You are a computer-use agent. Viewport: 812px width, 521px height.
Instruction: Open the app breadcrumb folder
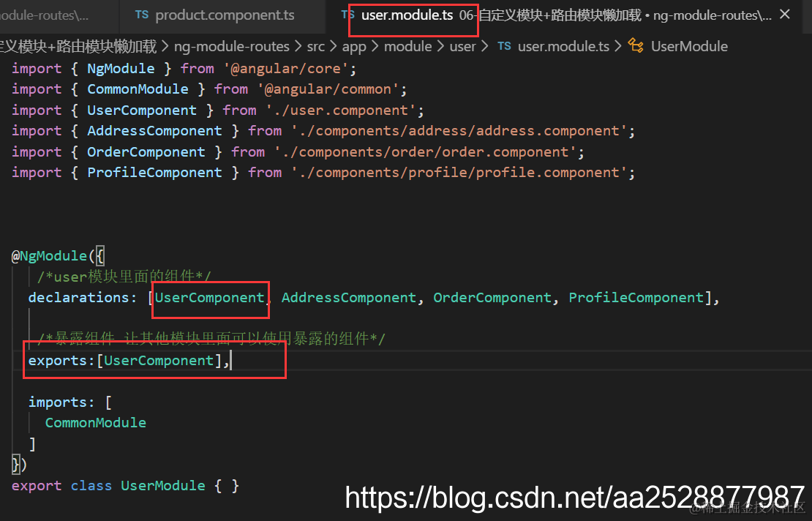coord(354,47)
